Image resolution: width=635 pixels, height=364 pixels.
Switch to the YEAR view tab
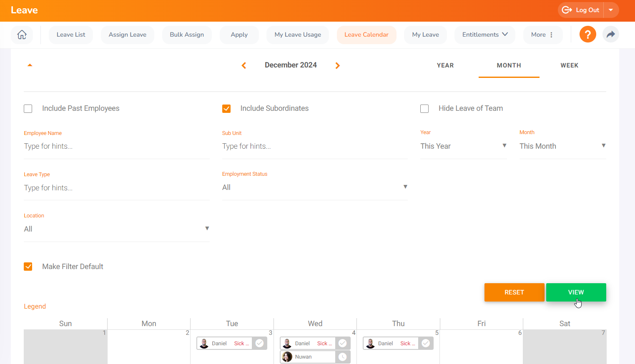[x=445, y=65]
